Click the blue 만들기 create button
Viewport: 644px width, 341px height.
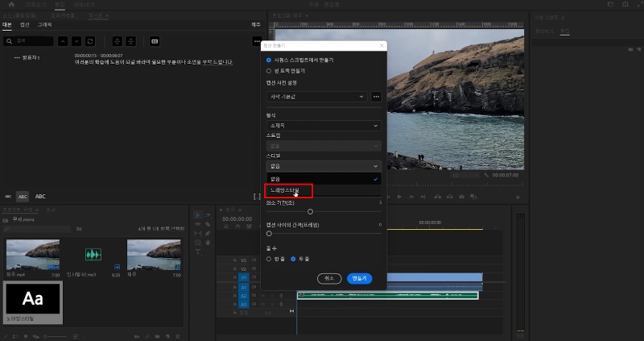tap(359, 278)
